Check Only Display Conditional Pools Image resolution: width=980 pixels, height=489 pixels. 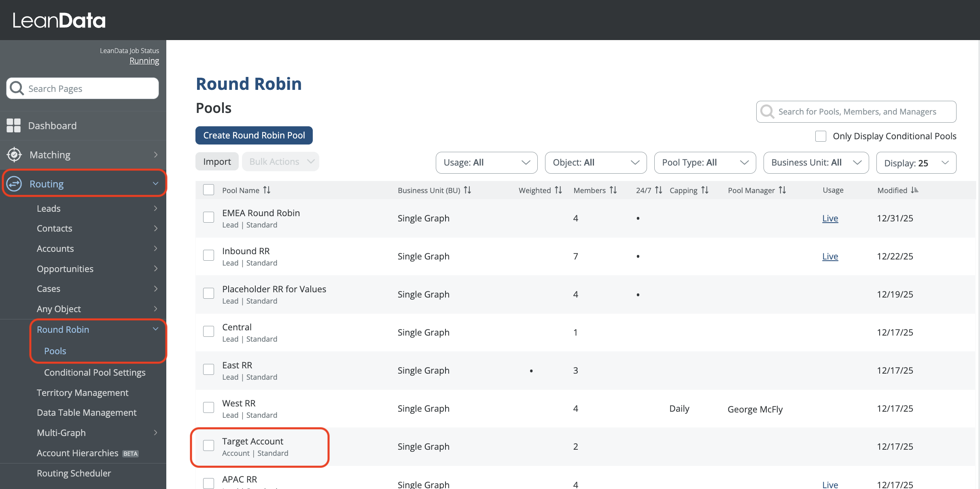tap(821, 136)
